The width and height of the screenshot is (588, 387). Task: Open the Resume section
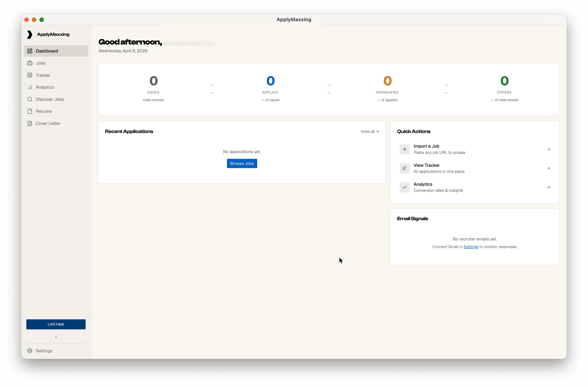[56, 111]
